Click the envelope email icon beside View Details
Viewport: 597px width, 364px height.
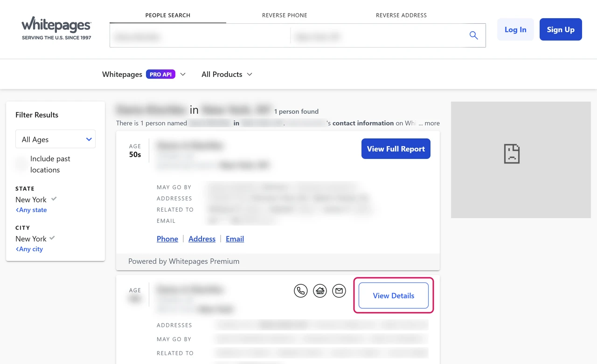339,291
